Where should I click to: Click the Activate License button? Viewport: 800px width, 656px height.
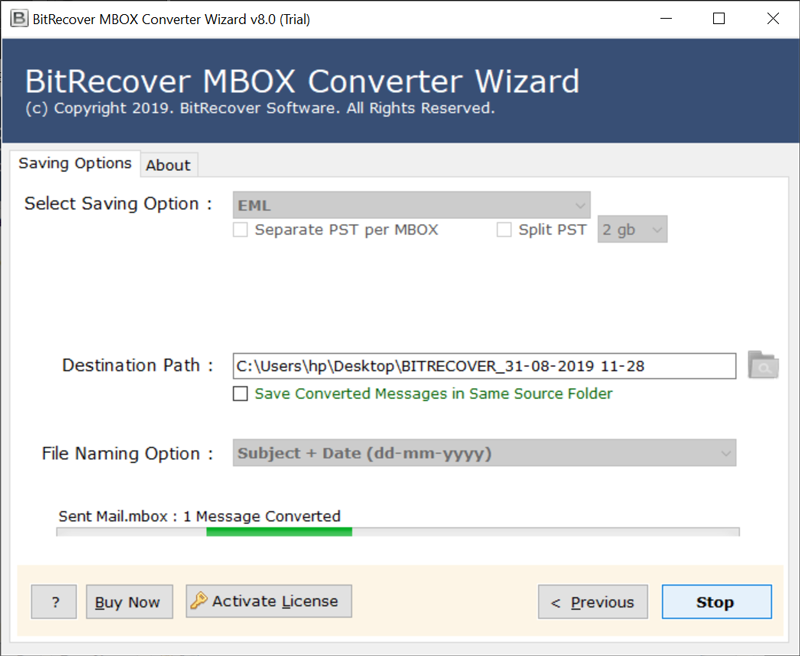click(x=268, y=601)
